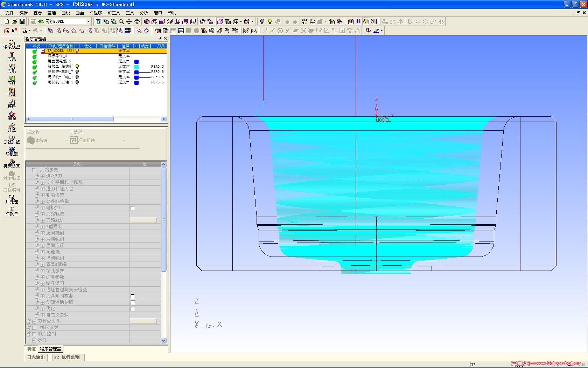588x368 pixels.
Task: Click the Open file toolbar icon
Action: pyautogui.click(x=14, y=21)
